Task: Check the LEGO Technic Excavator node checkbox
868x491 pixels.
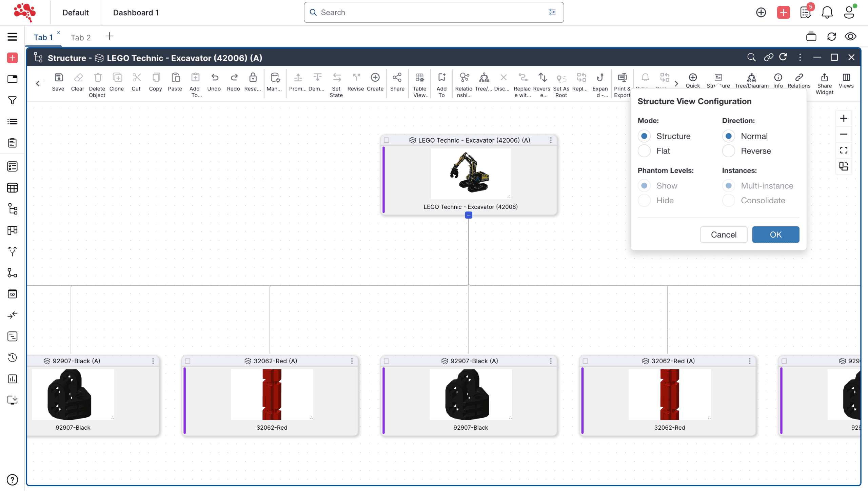Action: tap(387, 140)
